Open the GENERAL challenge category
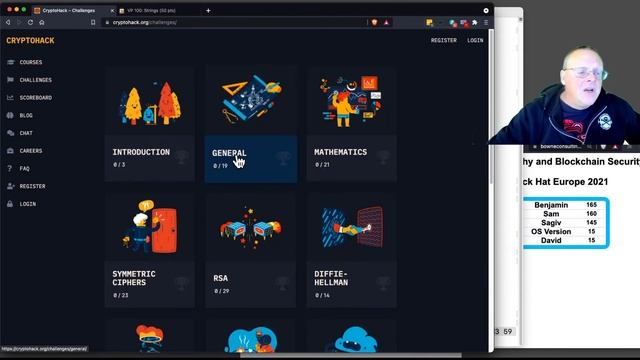 point(251,125)
